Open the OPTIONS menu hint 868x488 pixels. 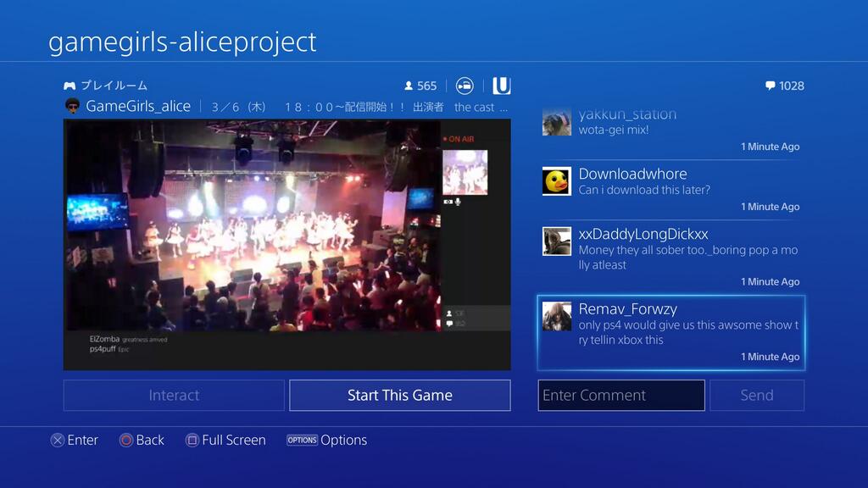tap(302, 440)
